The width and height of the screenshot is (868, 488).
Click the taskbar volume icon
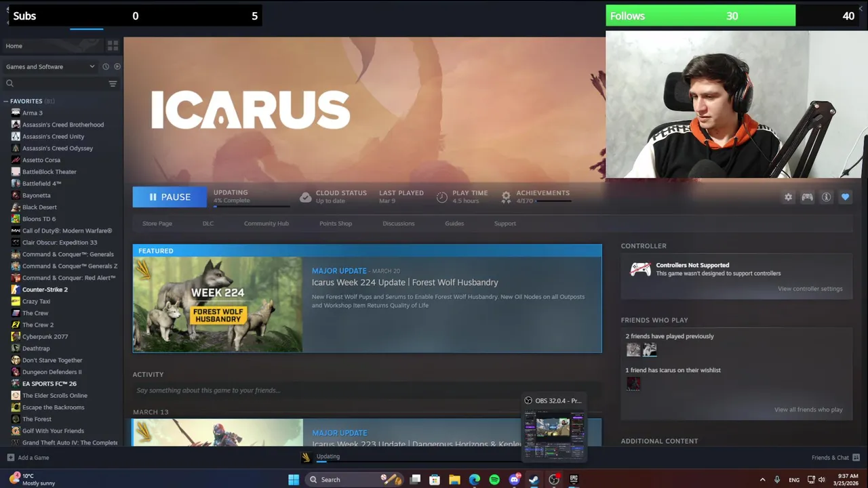(x=822, y=480)
